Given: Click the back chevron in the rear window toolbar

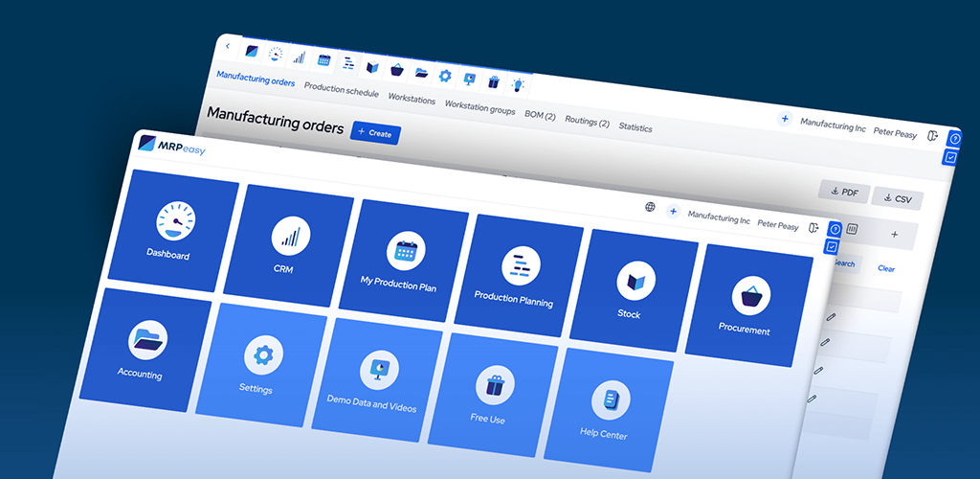Looking at the screenshot, I should click(228, 46).
